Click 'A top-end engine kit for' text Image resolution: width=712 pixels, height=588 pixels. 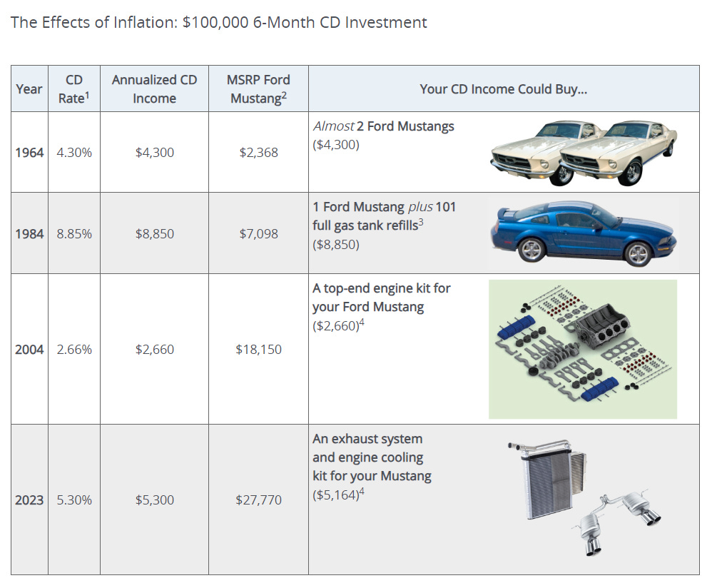click(x=382, y=288)
